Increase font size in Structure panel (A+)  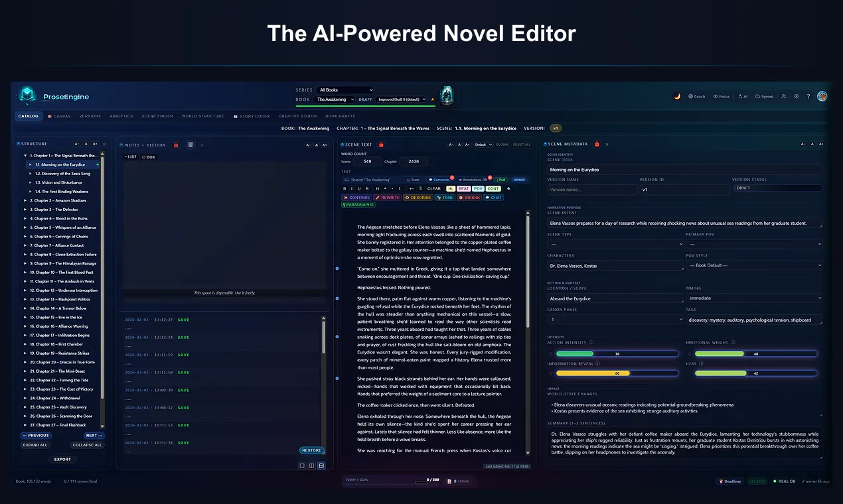click(95, 144)
